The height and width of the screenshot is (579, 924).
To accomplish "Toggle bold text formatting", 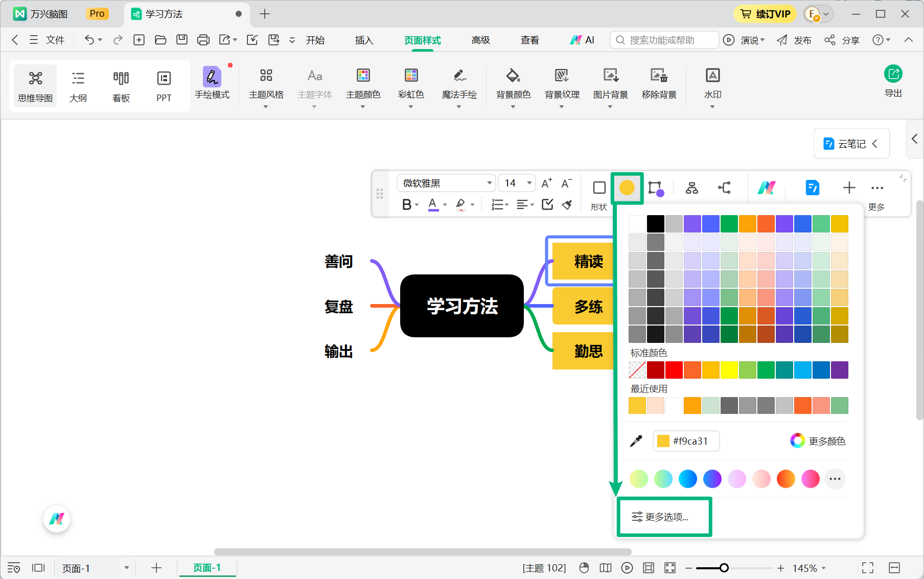I will 407,204.
